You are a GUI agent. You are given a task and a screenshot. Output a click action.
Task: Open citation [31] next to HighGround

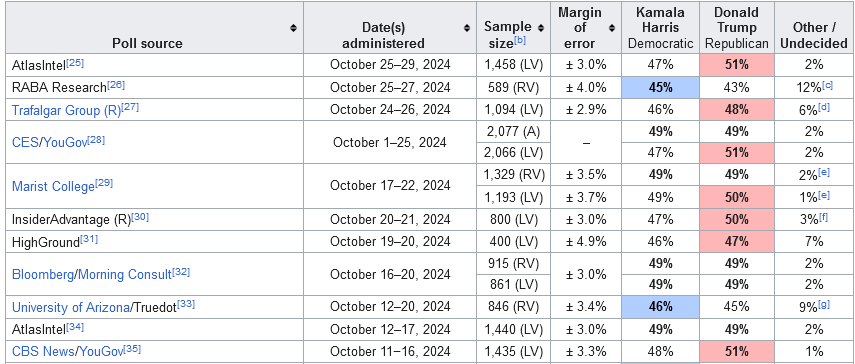click(x=89, y=239)
